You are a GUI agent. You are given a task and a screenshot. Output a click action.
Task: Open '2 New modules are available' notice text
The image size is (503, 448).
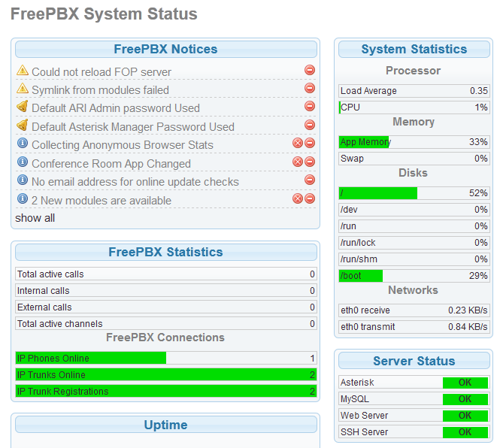102,201
